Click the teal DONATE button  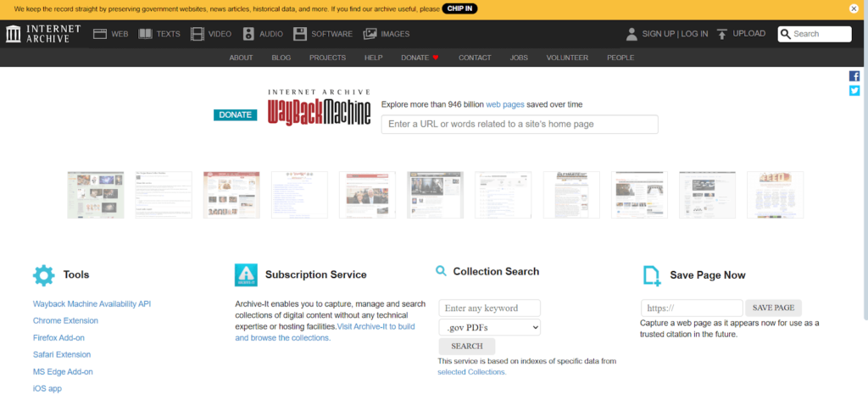(236, 115)
